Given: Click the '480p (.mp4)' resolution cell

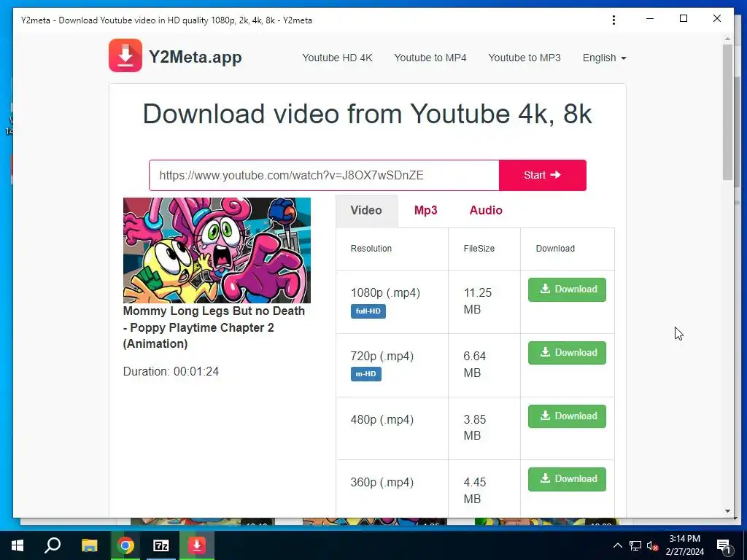Looking at the screenshot, I should [392, 428].
